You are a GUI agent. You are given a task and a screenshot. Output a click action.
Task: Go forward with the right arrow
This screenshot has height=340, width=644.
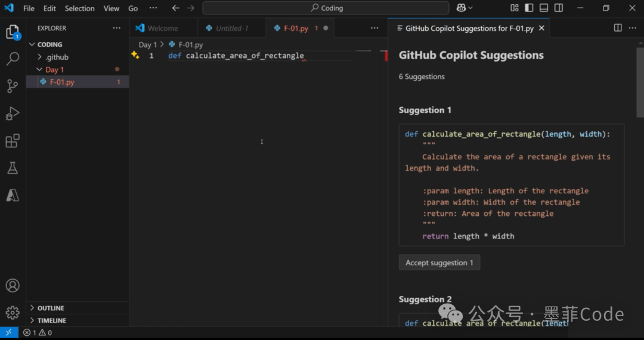(191, 8)
